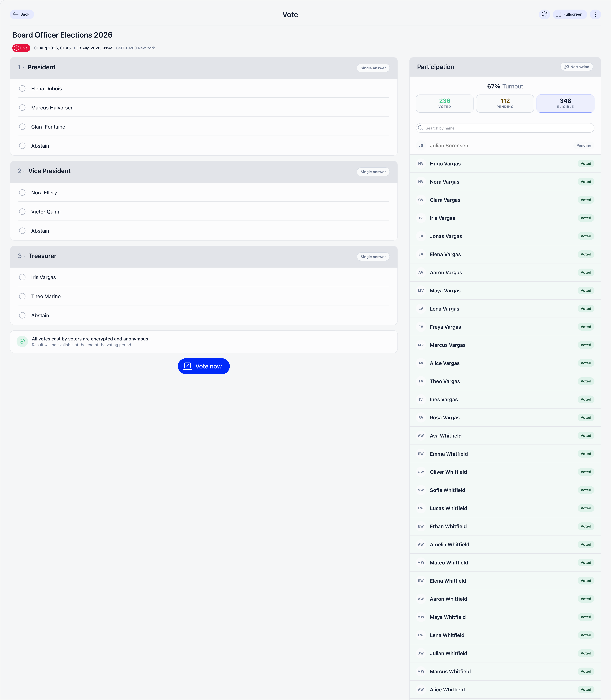The height and width of the screenshot is (700, 611).
Task: Click the Emma Whitfield participant name
Action: [449, 454]
